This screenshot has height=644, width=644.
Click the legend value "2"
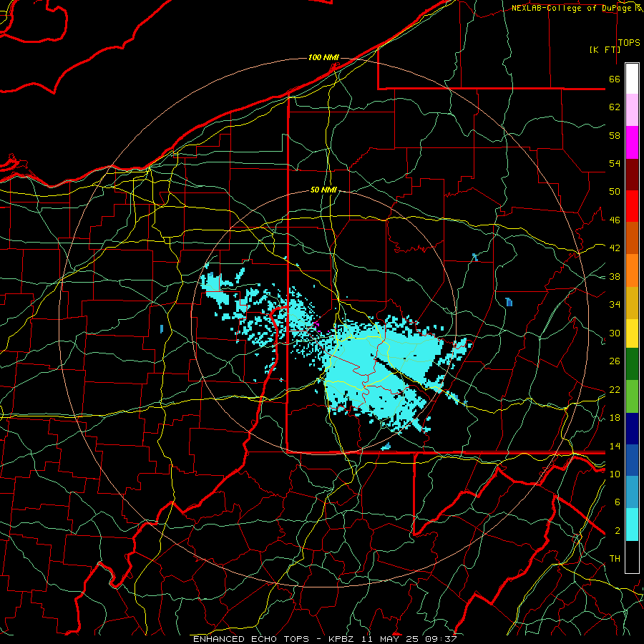point(618,531)
